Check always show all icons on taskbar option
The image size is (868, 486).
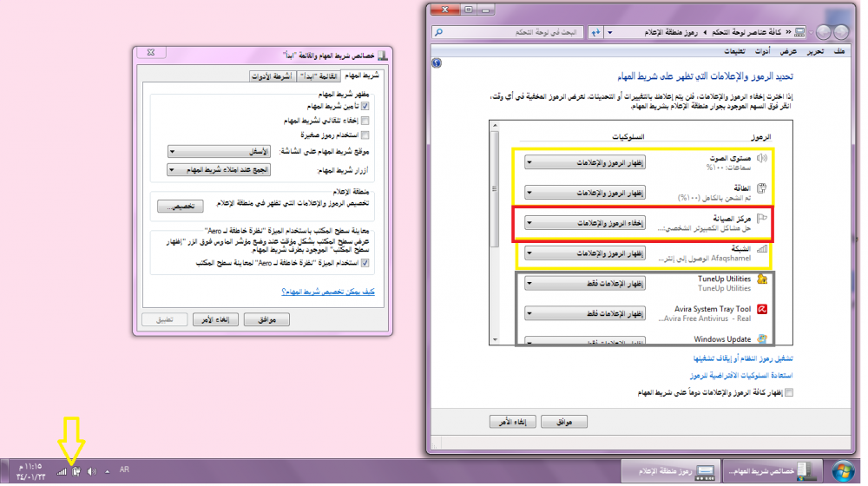[788, 392]
